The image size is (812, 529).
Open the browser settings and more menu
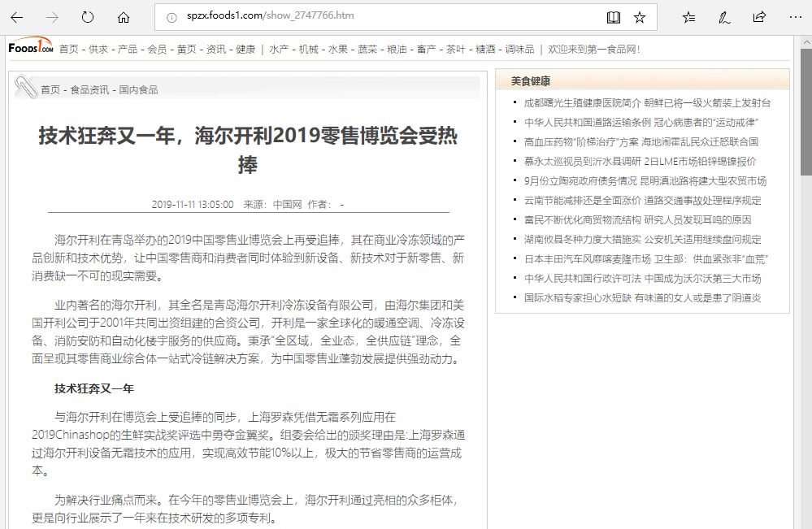(796, 18)
